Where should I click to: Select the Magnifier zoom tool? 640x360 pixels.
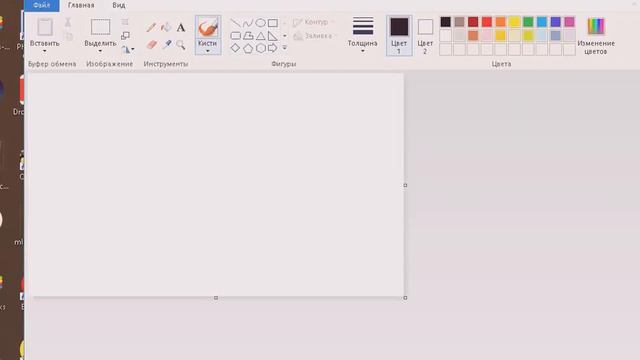pyautogui.click(x=181, y=44)
